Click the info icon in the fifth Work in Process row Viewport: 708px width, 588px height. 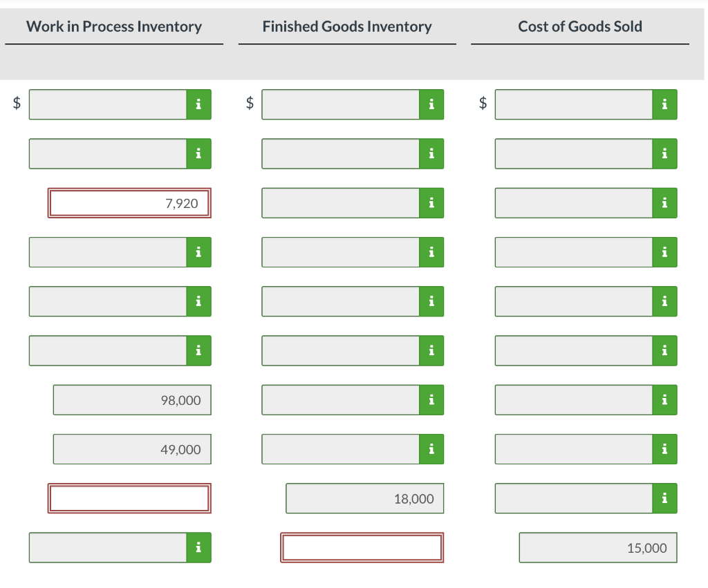[x=198, y=301]
